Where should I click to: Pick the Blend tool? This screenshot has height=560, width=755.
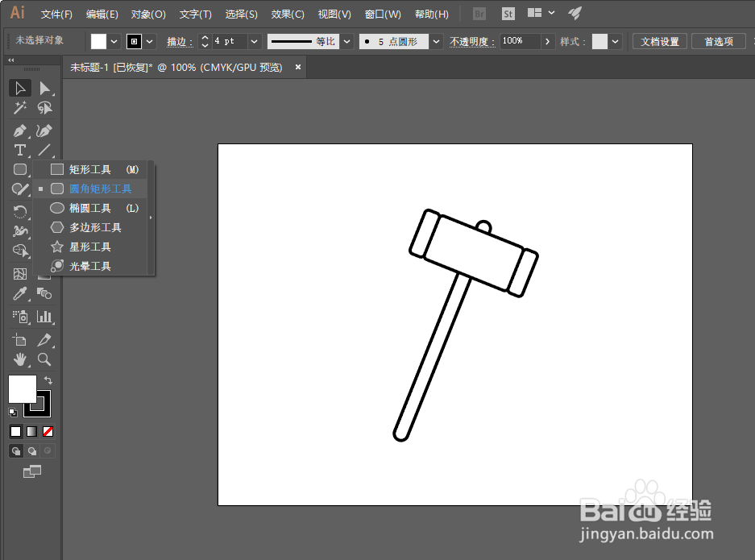45,293
